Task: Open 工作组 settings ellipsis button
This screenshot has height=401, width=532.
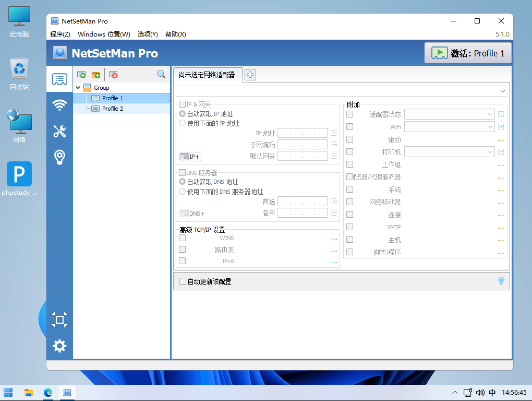Action: tap(501, 165)
